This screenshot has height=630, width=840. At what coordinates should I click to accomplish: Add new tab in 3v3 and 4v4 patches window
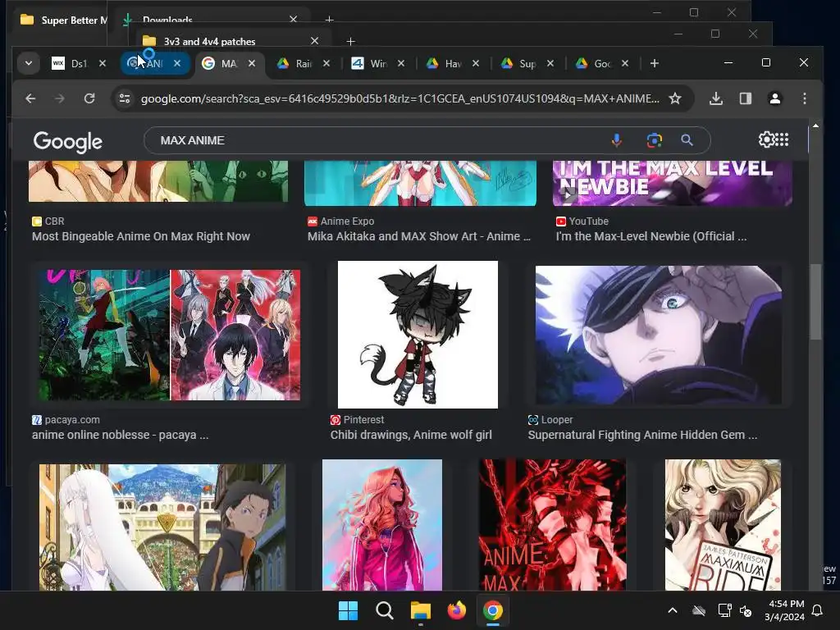click(350, 41)
